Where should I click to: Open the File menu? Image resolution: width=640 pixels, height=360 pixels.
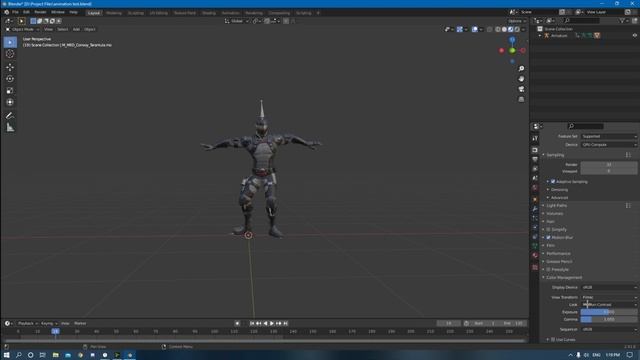click(15, 12)
